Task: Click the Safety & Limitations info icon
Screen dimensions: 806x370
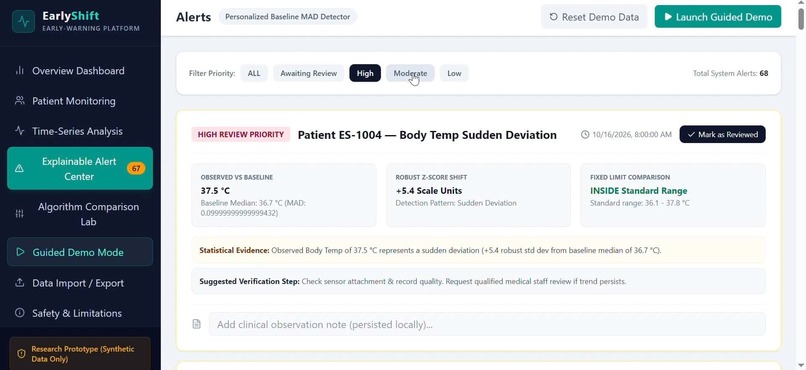Action: pyautogui.click(x=20, y=312)
